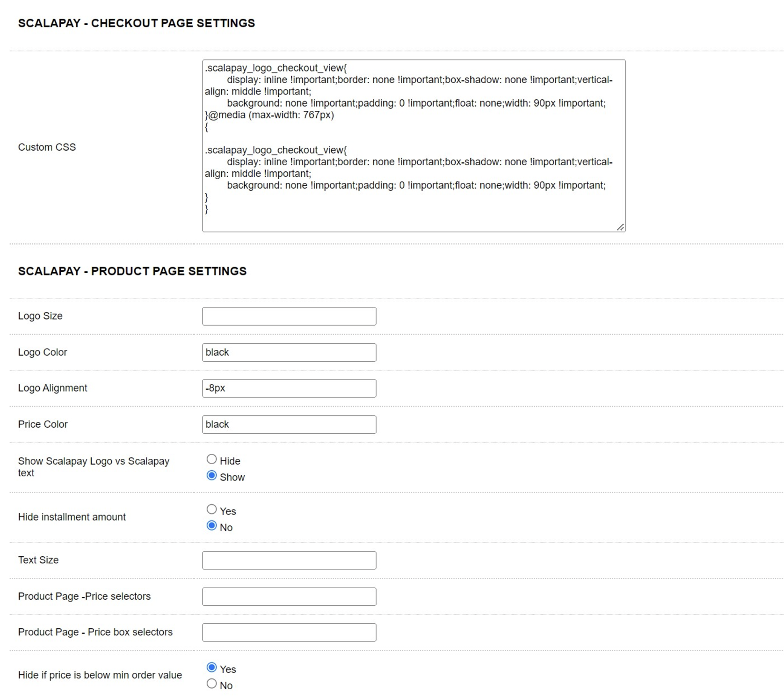Select Hide for Show Scalapay Logo option

tap(211, 459)
